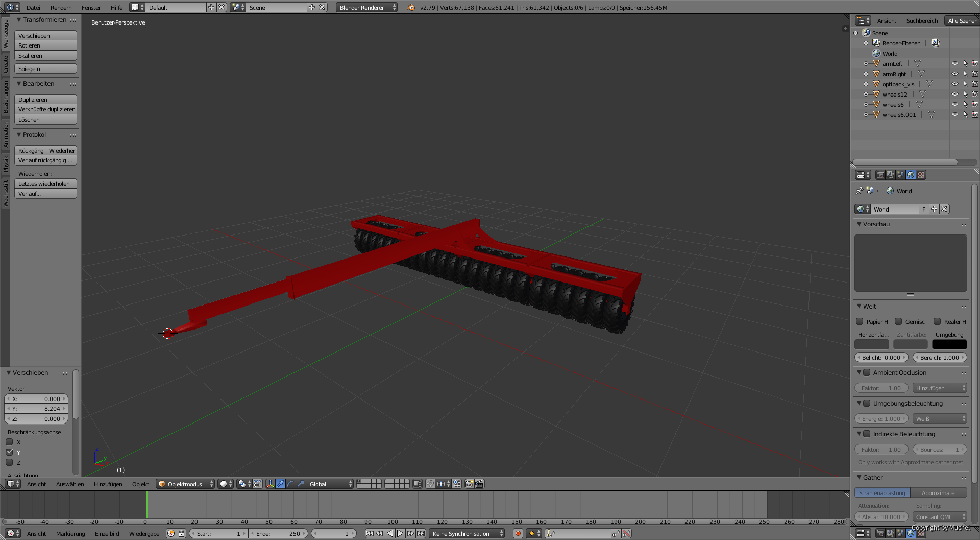This screenshot has height=540, width=980.
Task: Expand the armLeft tree item
Action: coord(866,64)
